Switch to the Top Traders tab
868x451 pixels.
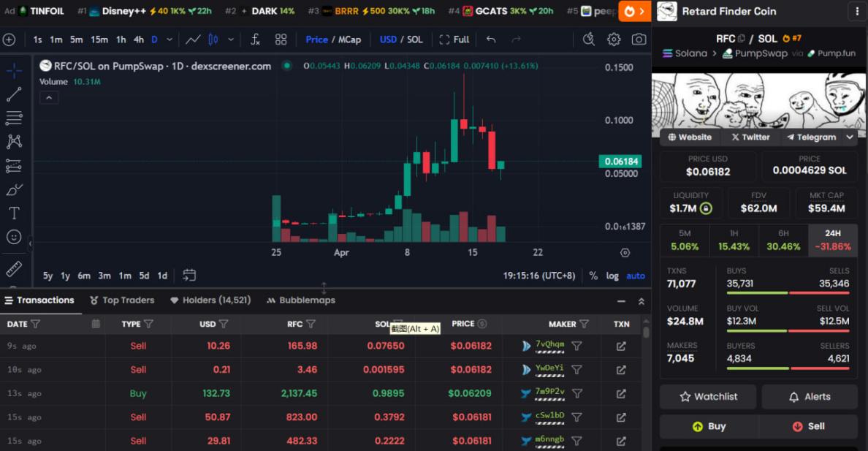pyautogui.click(x=121, y=300)
